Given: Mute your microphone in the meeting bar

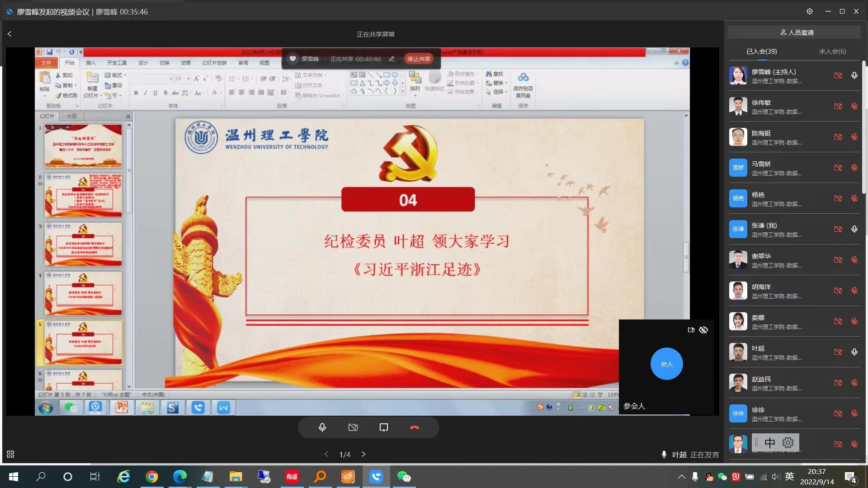Looking at the screenshot, I should [x=322, y=427].
